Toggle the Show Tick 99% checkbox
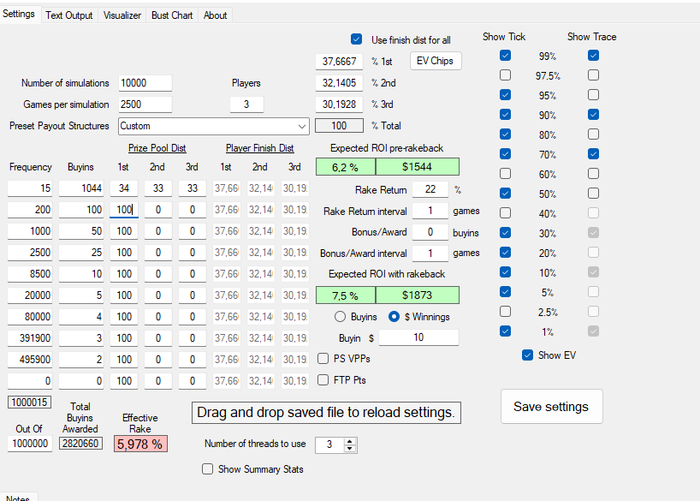 point(506,56)
